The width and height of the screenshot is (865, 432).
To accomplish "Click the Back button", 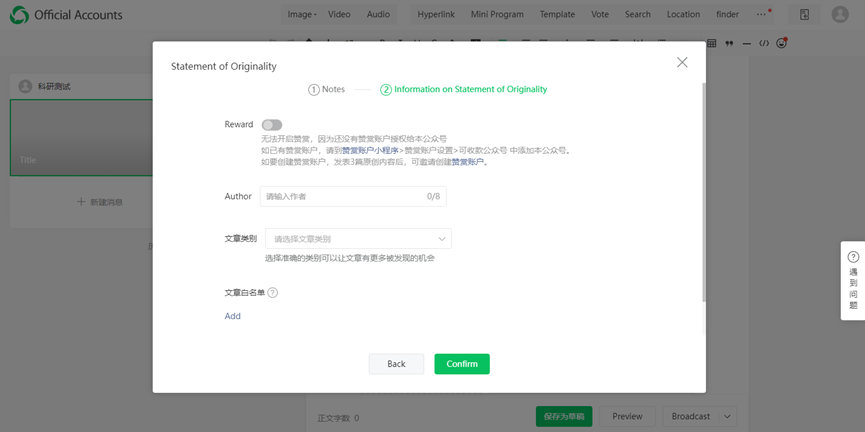I will (x=396, y=364).
